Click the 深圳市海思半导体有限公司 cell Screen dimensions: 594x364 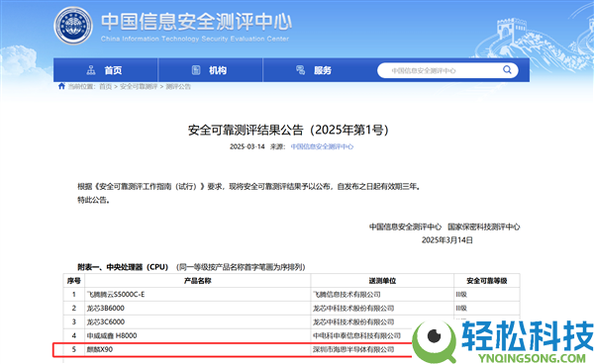pos(353,349)
